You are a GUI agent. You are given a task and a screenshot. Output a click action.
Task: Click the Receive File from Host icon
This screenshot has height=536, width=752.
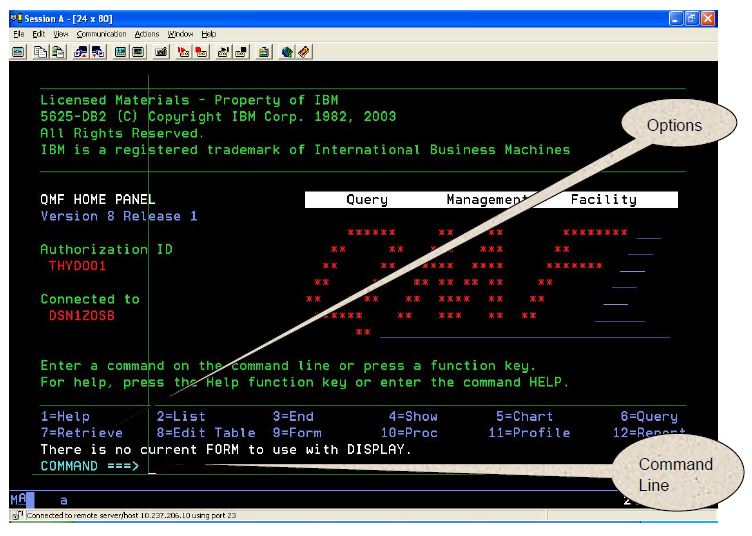[98, 52]
